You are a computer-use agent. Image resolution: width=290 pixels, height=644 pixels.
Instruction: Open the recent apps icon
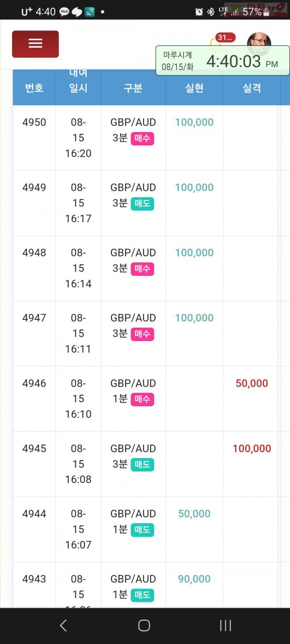tap(225, 626)
